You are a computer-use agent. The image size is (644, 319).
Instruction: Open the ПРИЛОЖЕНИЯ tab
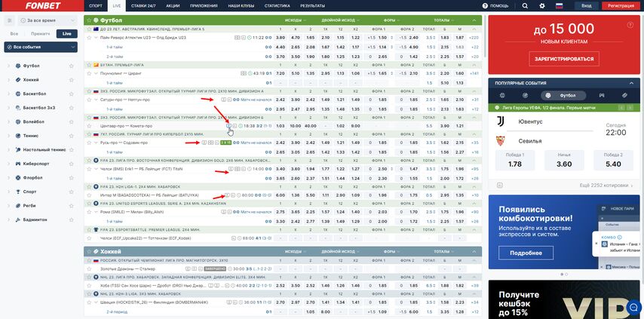pos(204,6)
